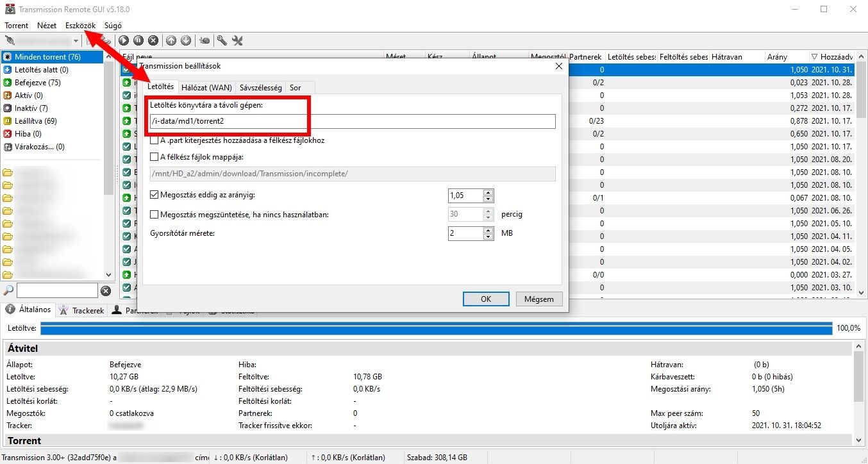Click the details panel vertical scrollbar

pyautogui.click(x=860, y=393)
